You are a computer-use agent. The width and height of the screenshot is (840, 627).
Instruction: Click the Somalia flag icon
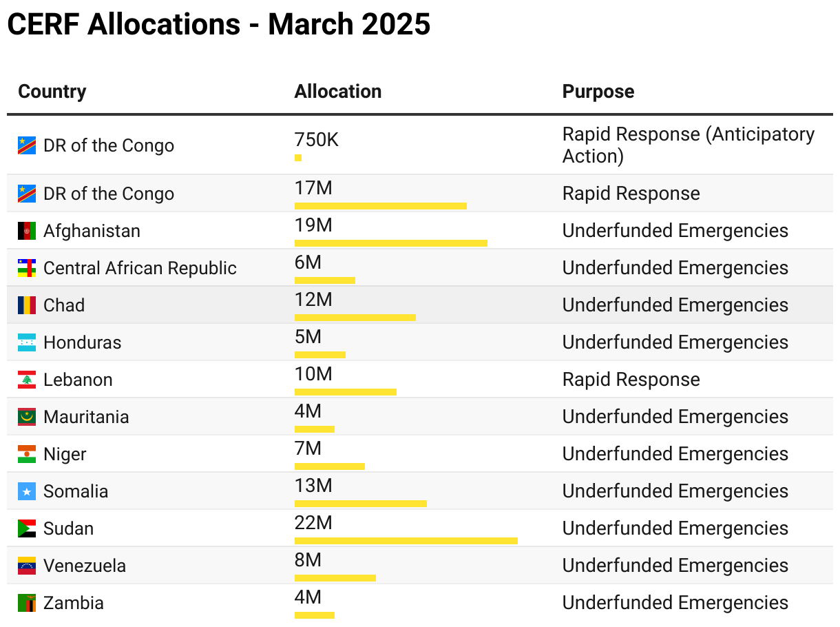click(x=27, y=491)
